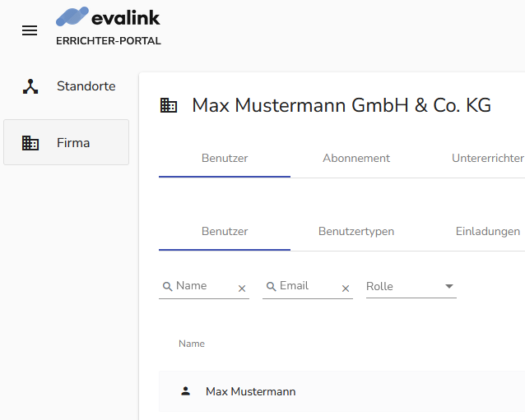Switch to the Abonnement tab
Image resolution: width=525 pixels, height=420 pixels.
[x=356, y=158]
